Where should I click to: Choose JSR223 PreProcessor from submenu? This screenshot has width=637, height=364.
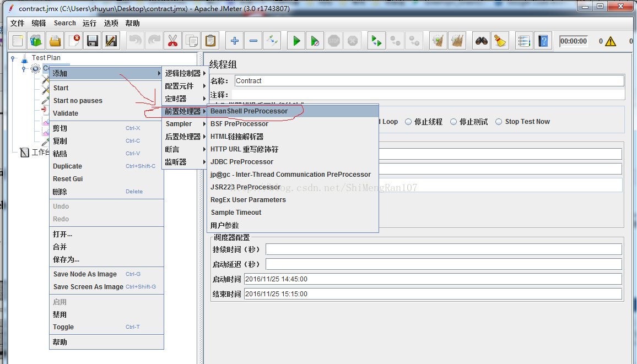click(293, 187)
